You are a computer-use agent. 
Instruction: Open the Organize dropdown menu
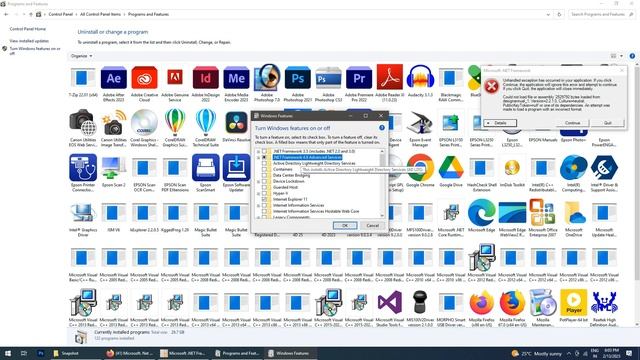click(x=81, y=56)
